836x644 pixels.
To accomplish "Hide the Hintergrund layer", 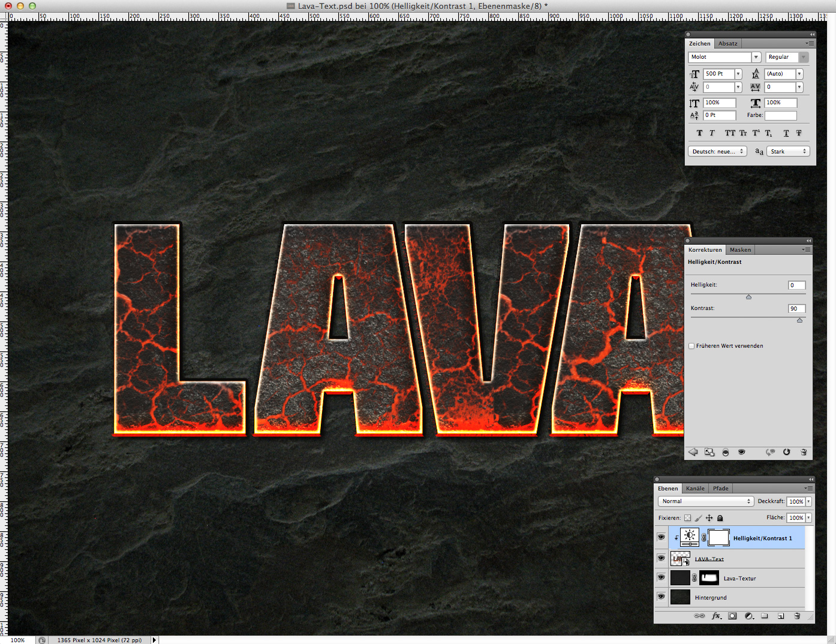I will [661, 597].
